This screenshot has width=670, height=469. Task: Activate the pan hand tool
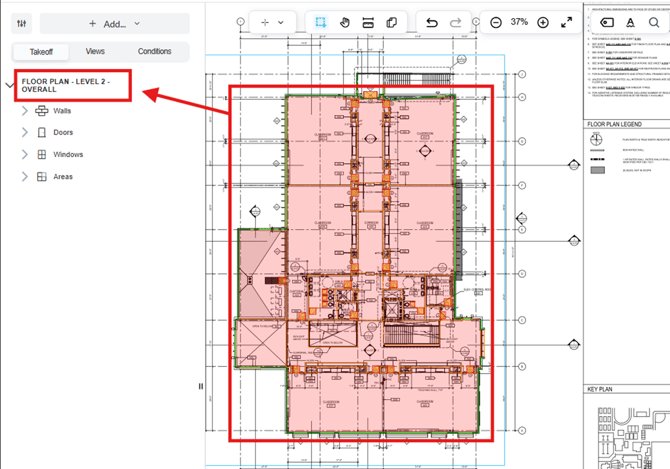point(344,22)
